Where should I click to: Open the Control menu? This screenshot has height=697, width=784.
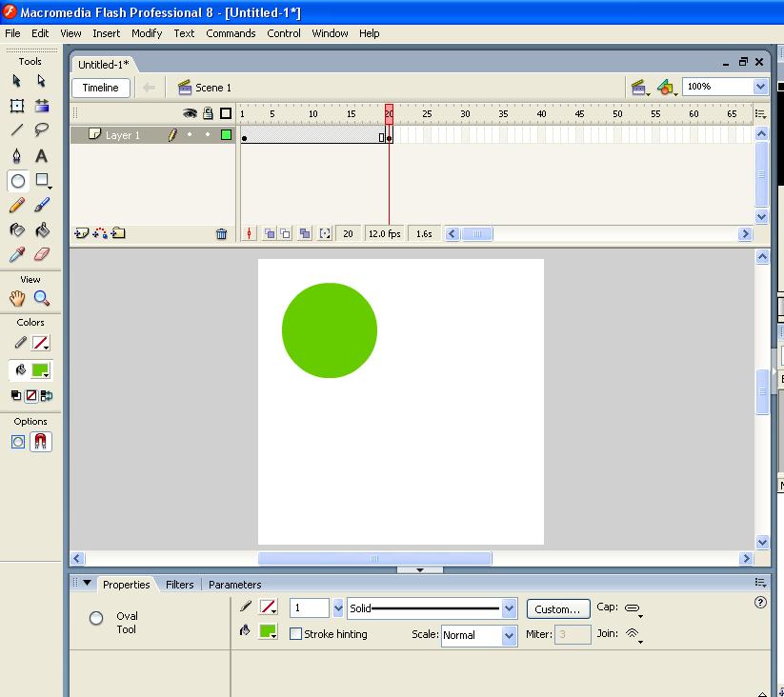pyautogui.click(x=284, y=33)
